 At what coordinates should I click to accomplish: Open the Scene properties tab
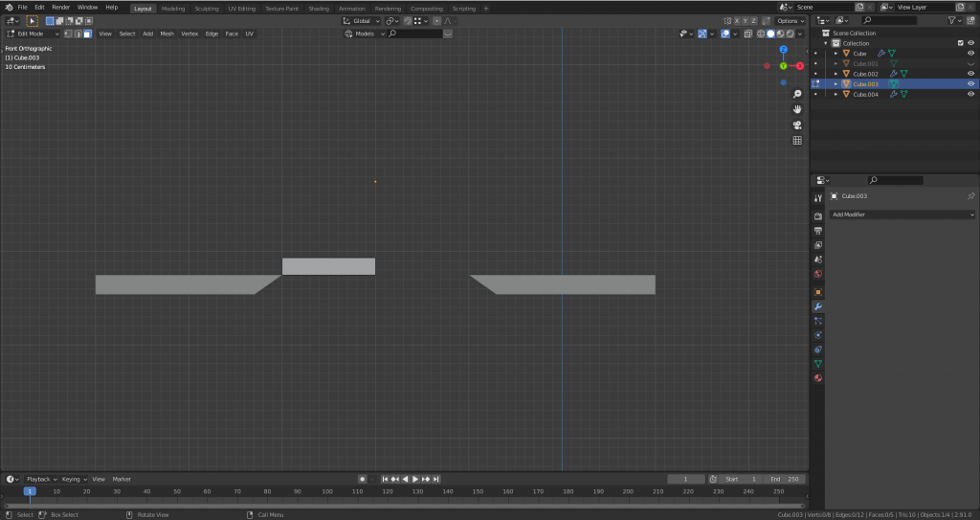(818, 260)
